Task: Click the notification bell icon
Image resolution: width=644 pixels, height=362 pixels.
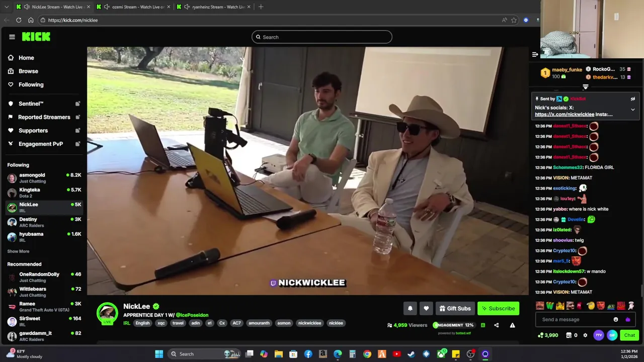Action: click(x=410, y=309)
